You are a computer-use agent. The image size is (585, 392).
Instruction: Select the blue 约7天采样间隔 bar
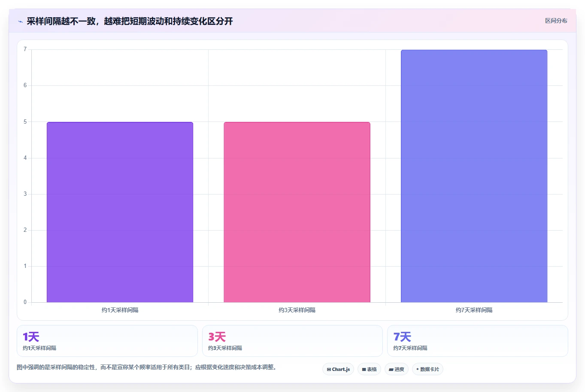[x=474, y=176]
